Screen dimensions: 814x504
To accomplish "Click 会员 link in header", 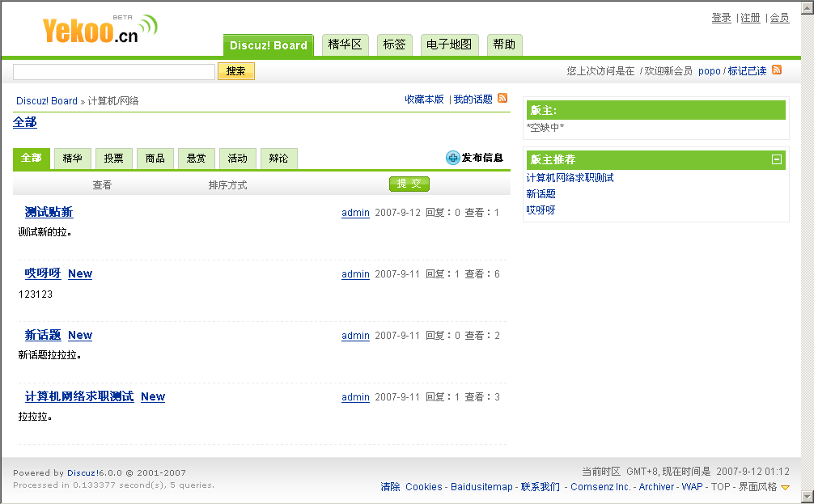I will click(x=779, y=18).
